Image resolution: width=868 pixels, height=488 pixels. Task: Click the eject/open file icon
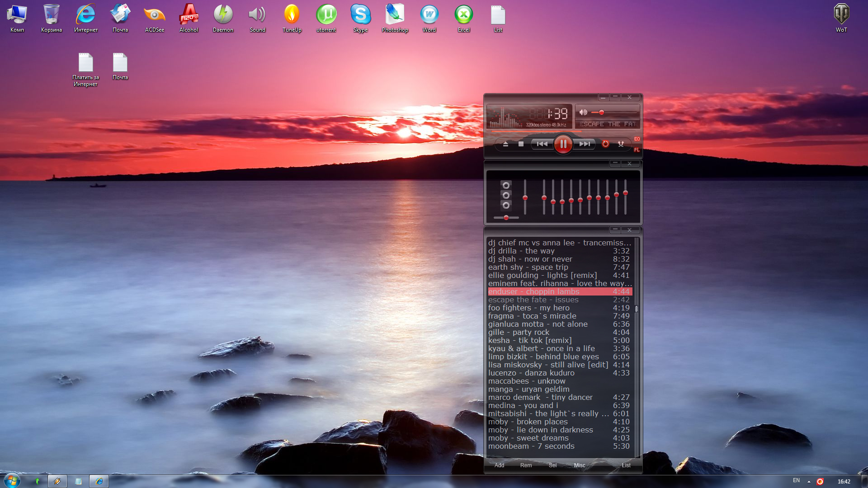pos(505,144)
